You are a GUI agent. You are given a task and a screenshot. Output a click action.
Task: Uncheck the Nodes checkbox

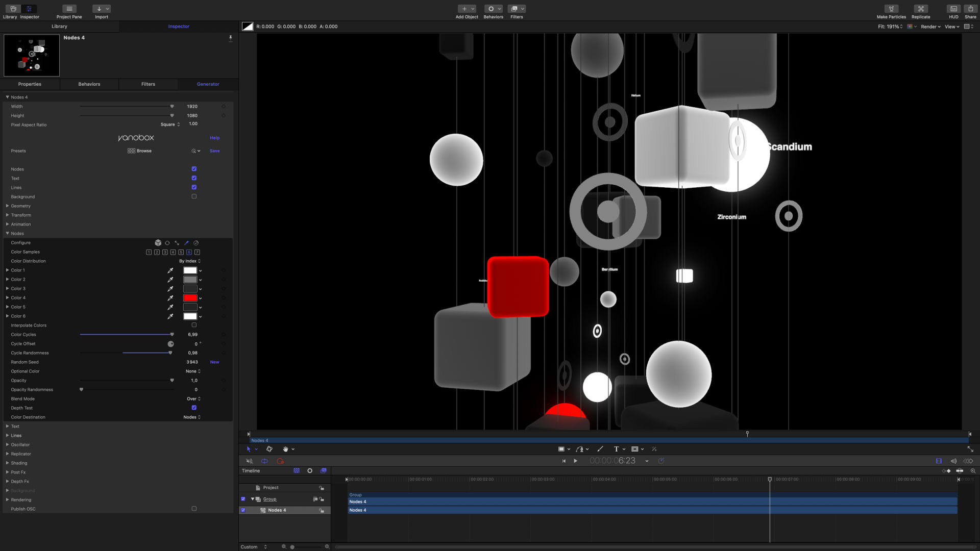[194, 169]
